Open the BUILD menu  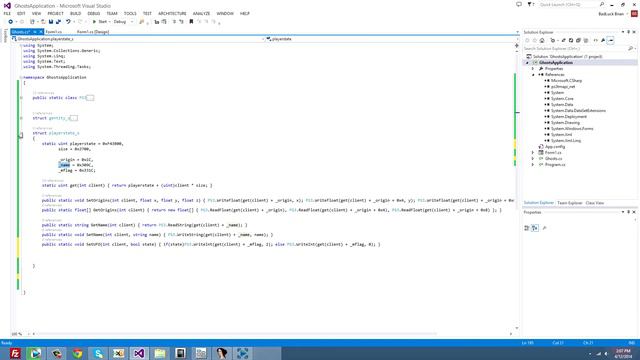[76, 13]
